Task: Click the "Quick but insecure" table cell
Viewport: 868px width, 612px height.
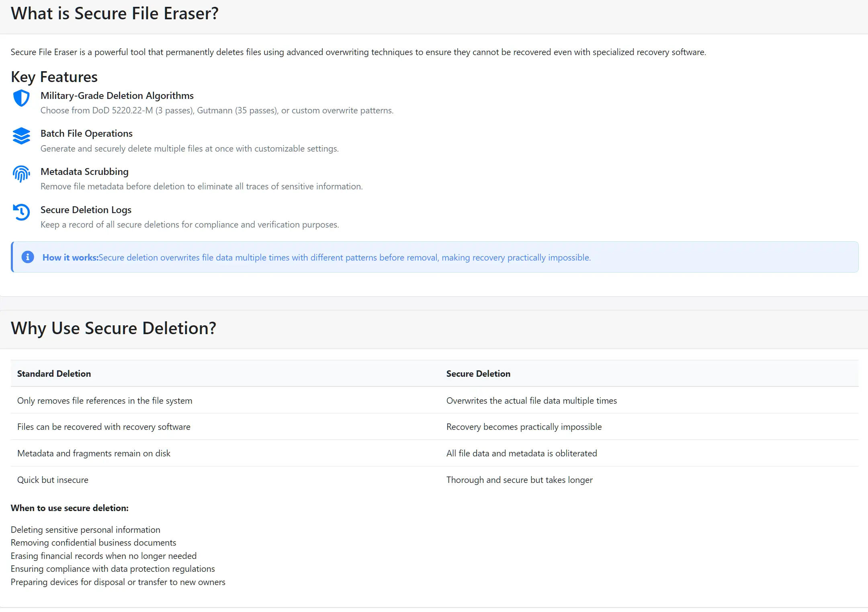Action: click(53, 480)
